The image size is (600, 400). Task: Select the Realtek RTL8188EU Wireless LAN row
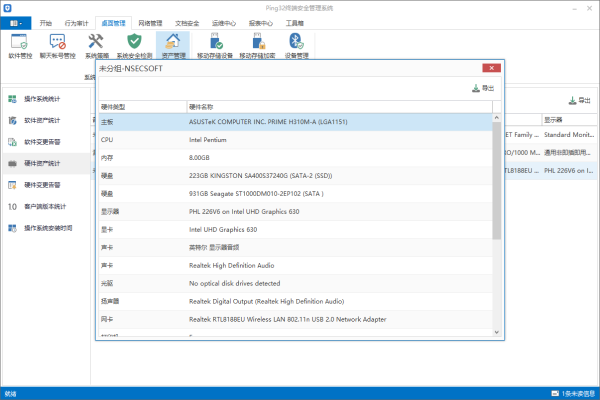pos(295,320)
